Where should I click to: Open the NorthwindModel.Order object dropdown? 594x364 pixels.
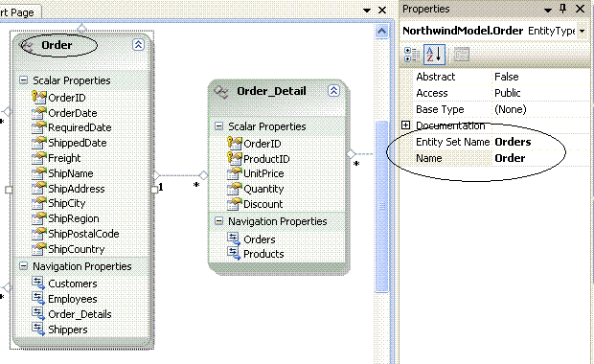[x=582, y=31]
